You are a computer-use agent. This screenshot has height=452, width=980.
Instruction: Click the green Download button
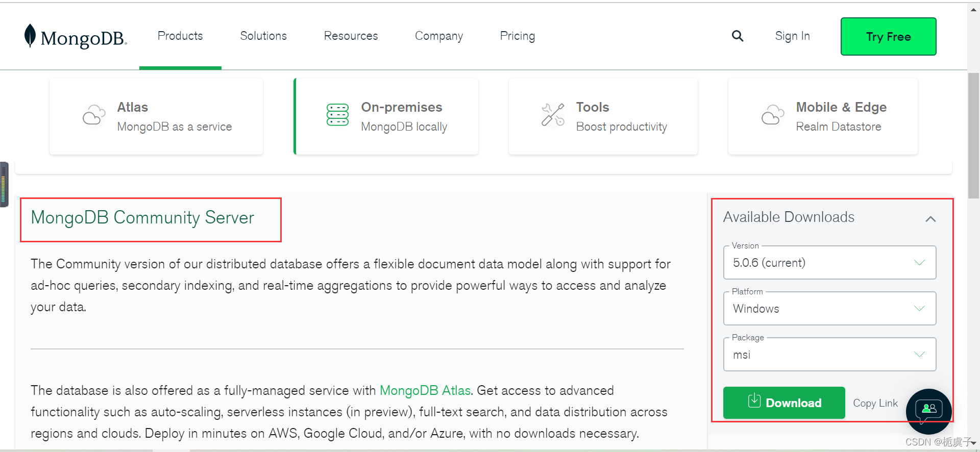784,403
